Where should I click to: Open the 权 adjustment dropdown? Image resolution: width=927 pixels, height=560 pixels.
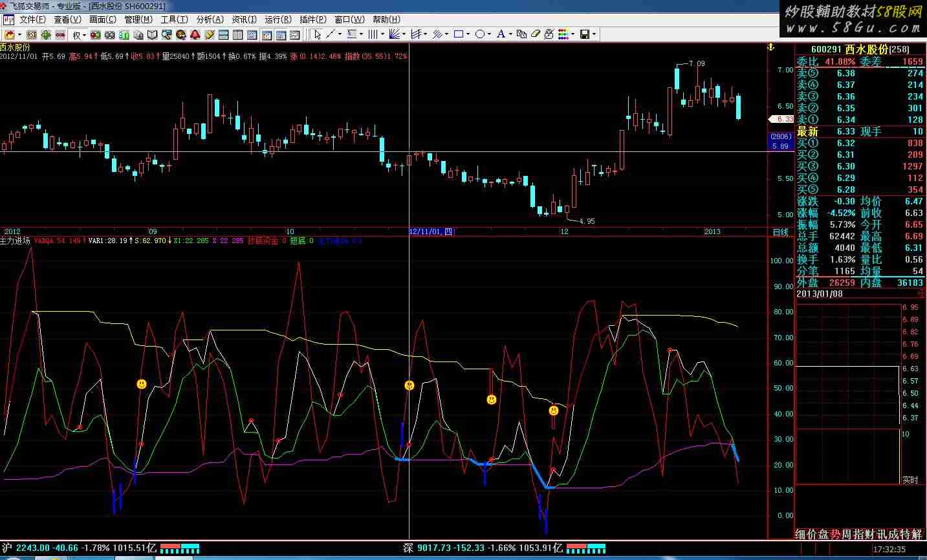point(80,35)
